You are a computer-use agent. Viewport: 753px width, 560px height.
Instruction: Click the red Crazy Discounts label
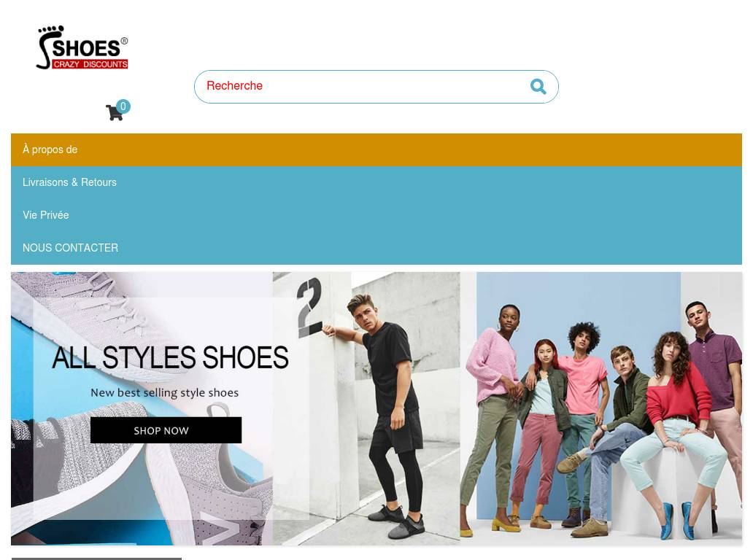[90, 64]
